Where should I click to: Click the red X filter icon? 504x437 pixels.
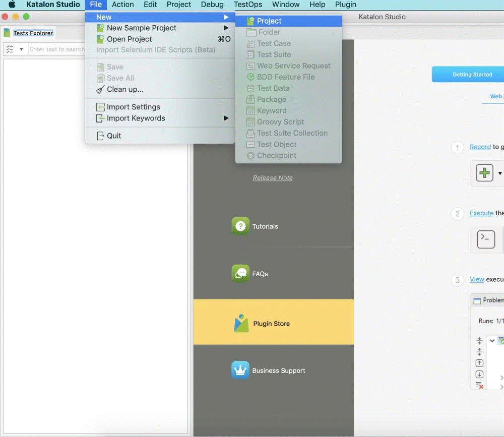[x=479, y=385]
